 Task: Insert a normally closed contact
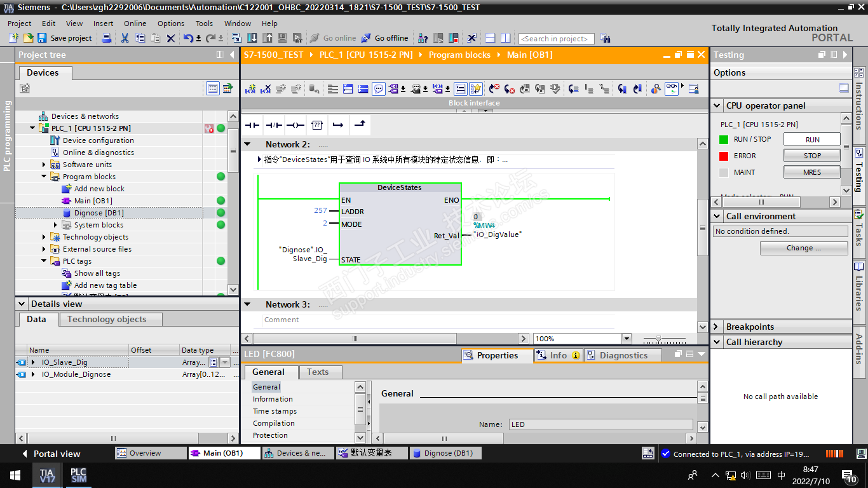[x=275, y=125]
